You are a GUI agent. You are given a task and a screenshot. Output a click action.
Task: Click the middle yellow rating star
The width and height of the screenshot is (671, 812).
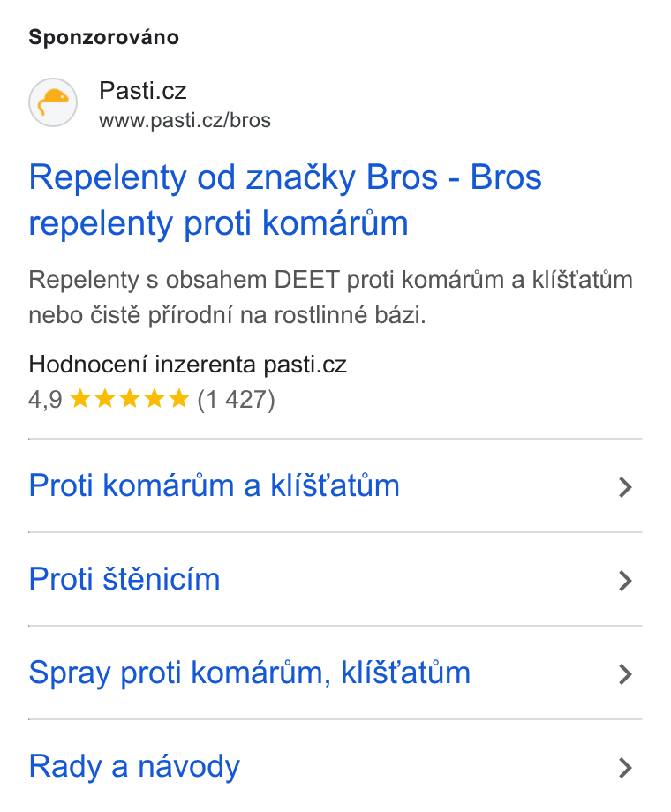[130, 398]
